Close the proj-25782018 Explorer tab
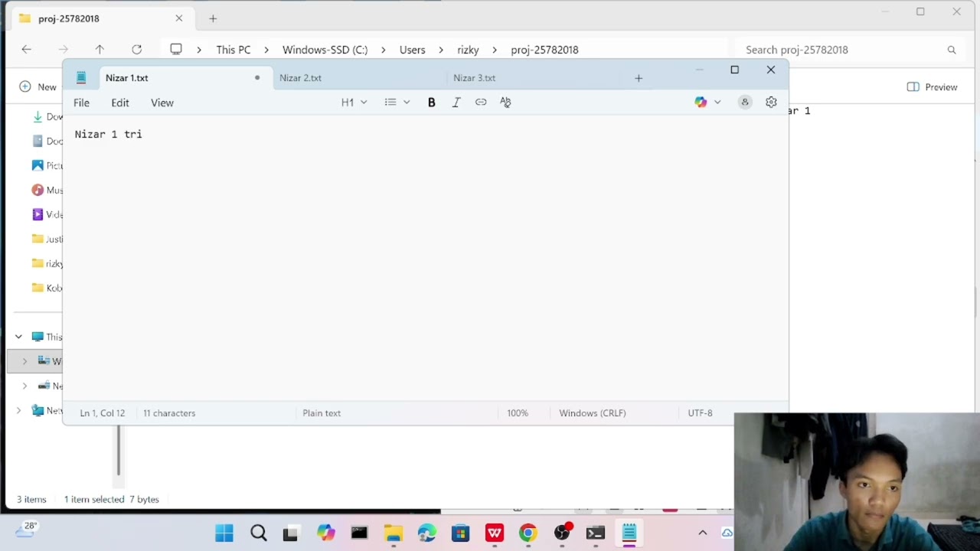The width and height of the screenshot is (980, 551). coord(179,18)
